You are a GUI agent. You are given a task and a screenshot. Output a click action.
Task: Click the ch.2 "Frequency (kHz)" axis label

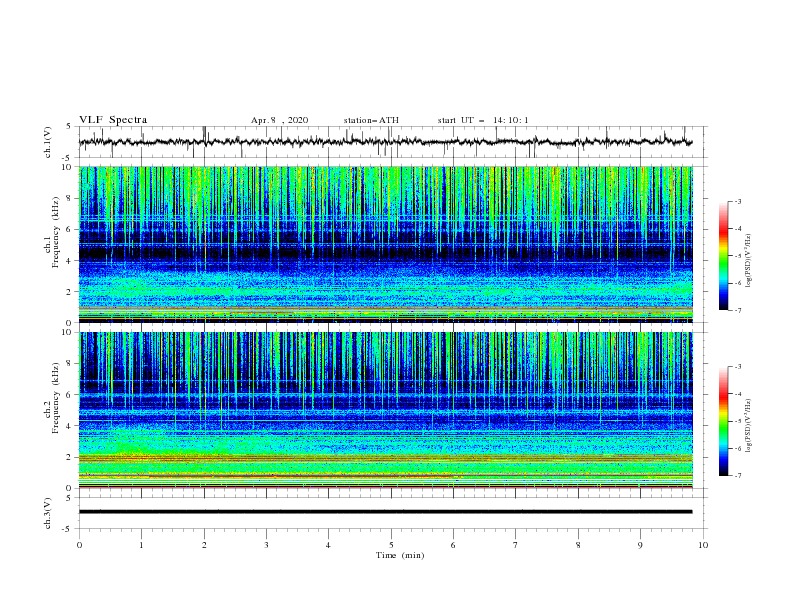click(56, 398)
